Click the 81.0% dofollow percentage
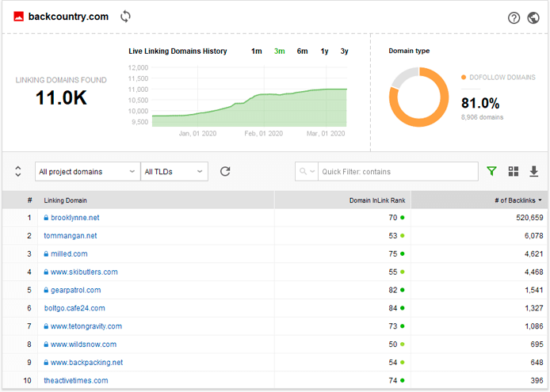Viewport: 550px width, 392px height. [x=480, y=103]
